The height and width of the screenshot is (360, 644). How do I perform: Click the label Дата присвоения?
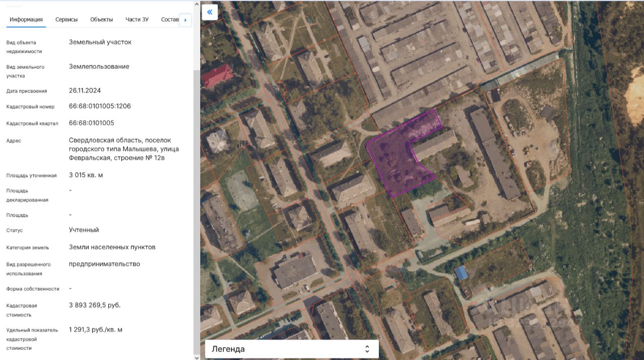27,91
